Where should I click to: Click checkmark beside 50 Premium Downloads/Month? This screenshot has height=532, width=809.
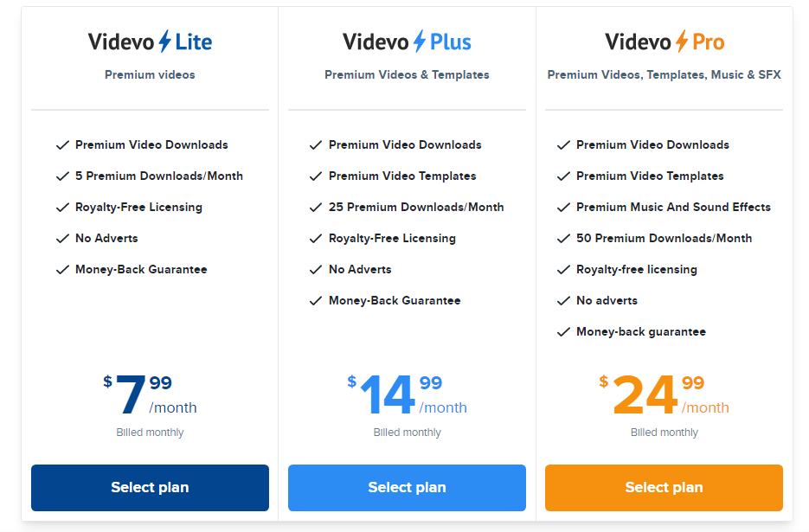(563, 239)
